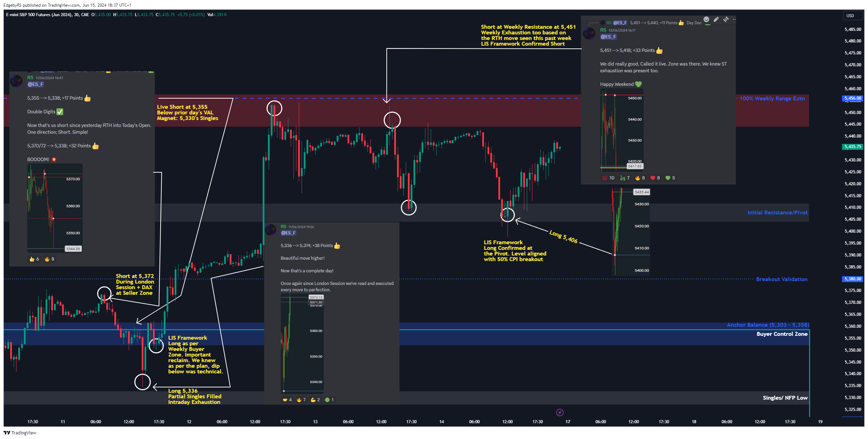Click the 17 date marker on time axis
This screenshot has width=868, height=439.
567,421
